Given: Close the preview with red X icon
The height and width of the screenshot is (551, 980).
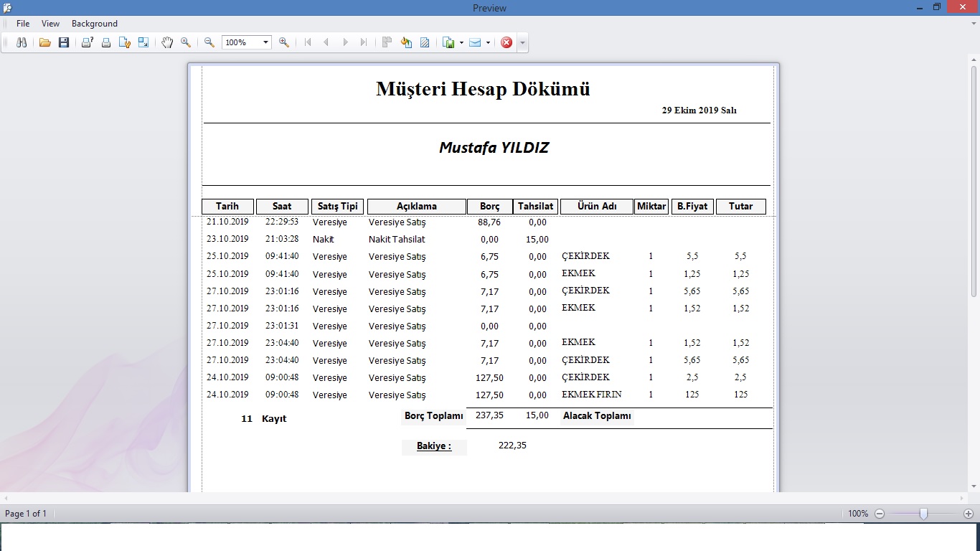Looking at the screenshot, I should [x=507, y=42].
